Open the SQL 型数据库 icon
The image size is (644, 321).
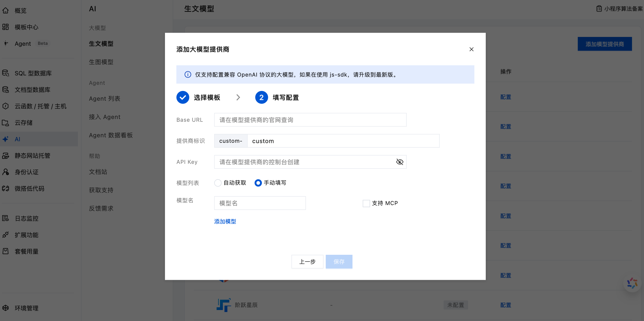tap(5, 73)
